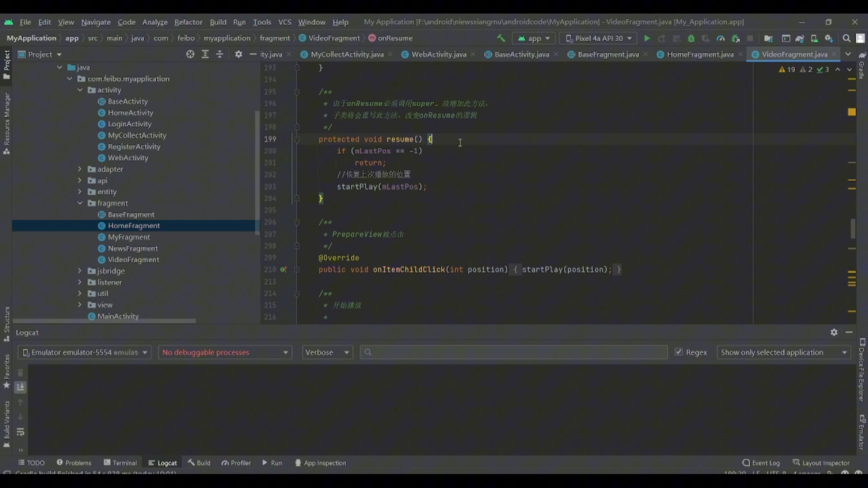Open the Refactor menu
The image size is (868, 488).
[x=188, y=22]
